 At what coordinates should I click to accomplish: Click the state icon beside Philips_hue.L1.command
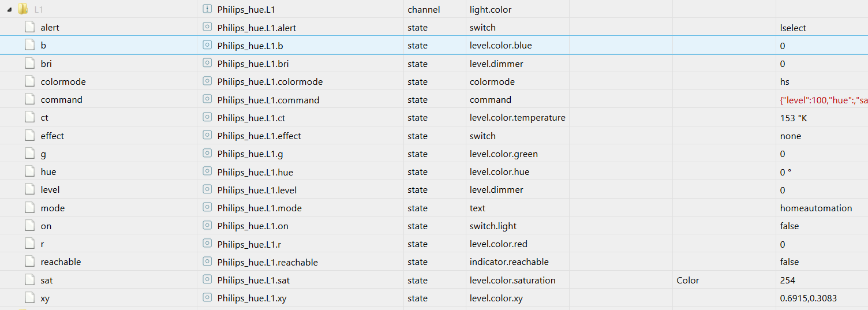(x=207, y=99)
